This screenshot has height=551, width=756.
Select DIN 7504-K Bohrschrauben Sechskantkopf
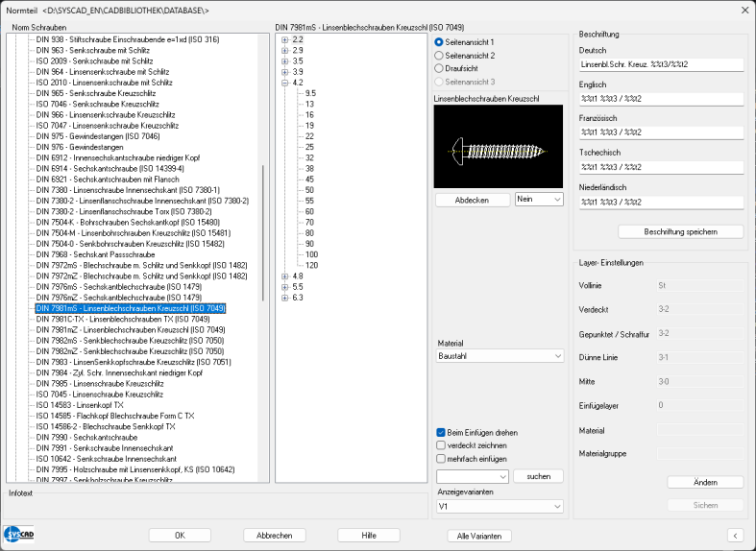click(x=128, y=222)
